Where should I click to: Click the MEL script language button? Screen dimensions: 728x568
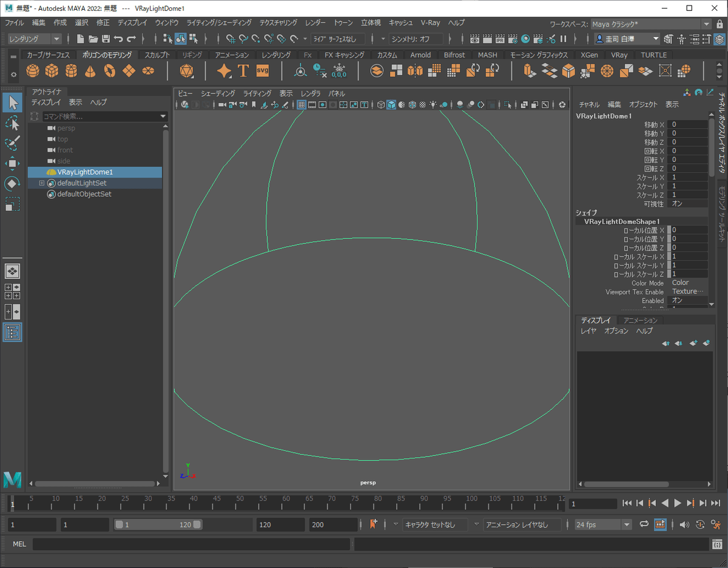coord(19,544)
